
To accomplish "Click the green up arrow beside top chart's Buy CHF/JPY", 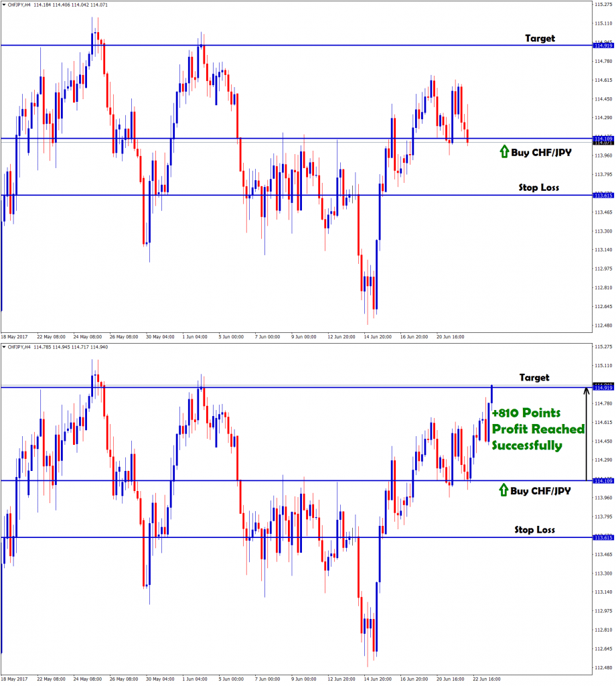I will coord(504,151).
